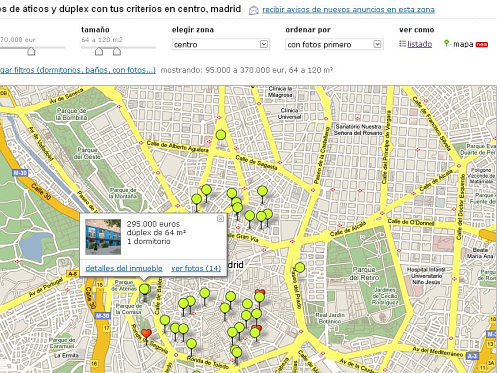Click the green pin icon beside mapa

447,43
